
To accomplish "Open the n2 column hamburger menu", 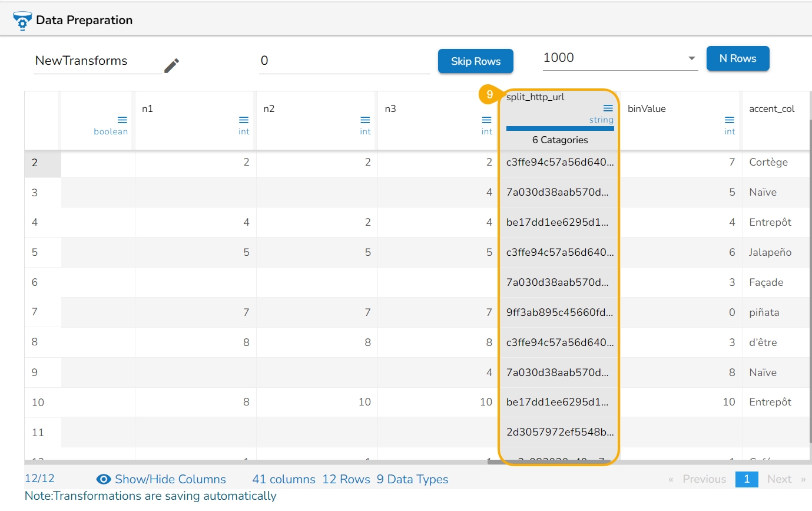I will [x=365, y=120].
